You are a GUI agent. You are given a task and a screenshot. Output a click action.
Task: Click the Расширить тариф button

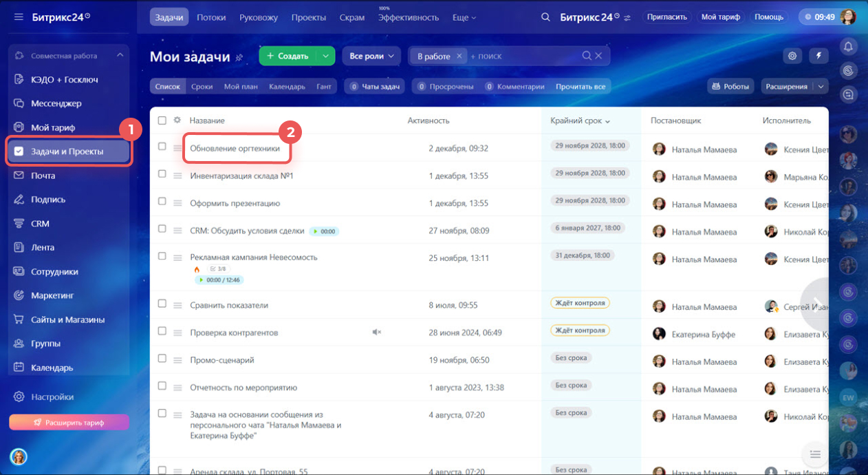point(69,423)
